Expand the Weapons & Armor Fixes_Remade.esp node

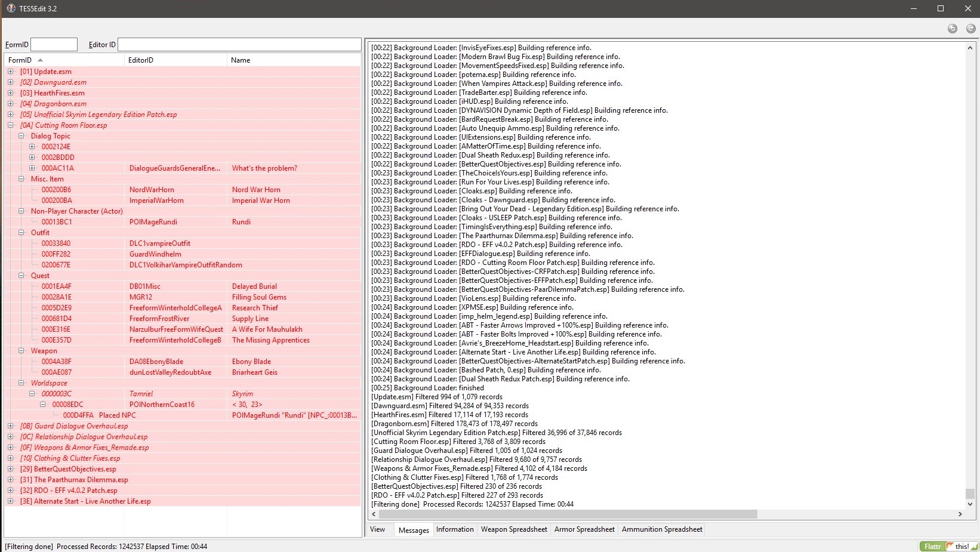click(11, 448)
